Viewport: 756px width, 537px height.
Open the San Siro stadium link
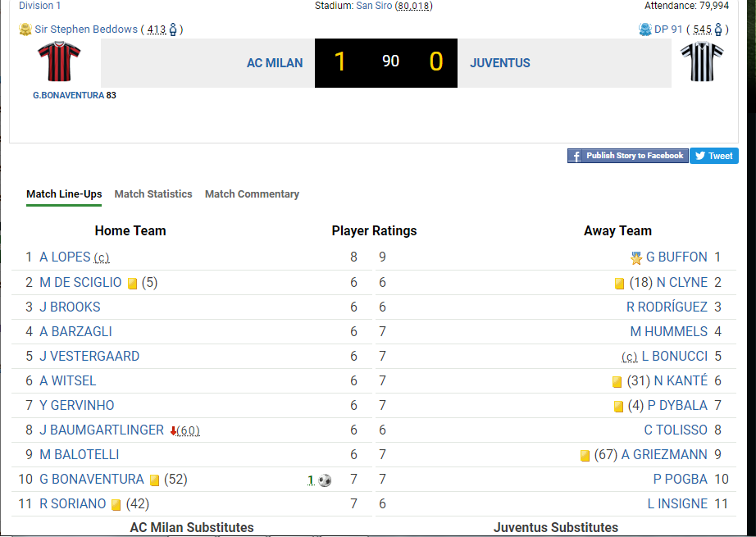373,6
